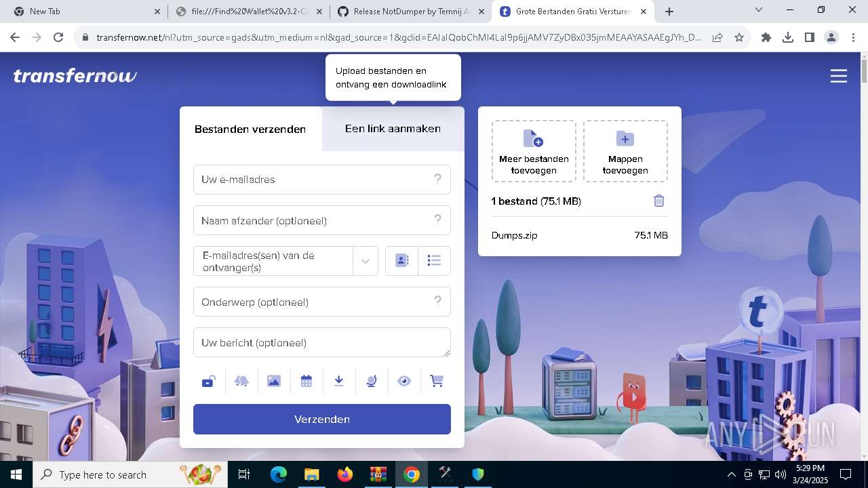Close the New Tab browser tab
The image size is (868, 488).
pyautogui.click(x=157, y=12)
